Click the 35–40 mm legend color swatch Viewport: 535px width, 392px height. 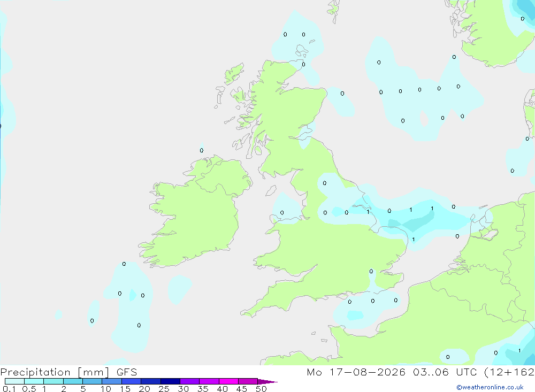209,381
